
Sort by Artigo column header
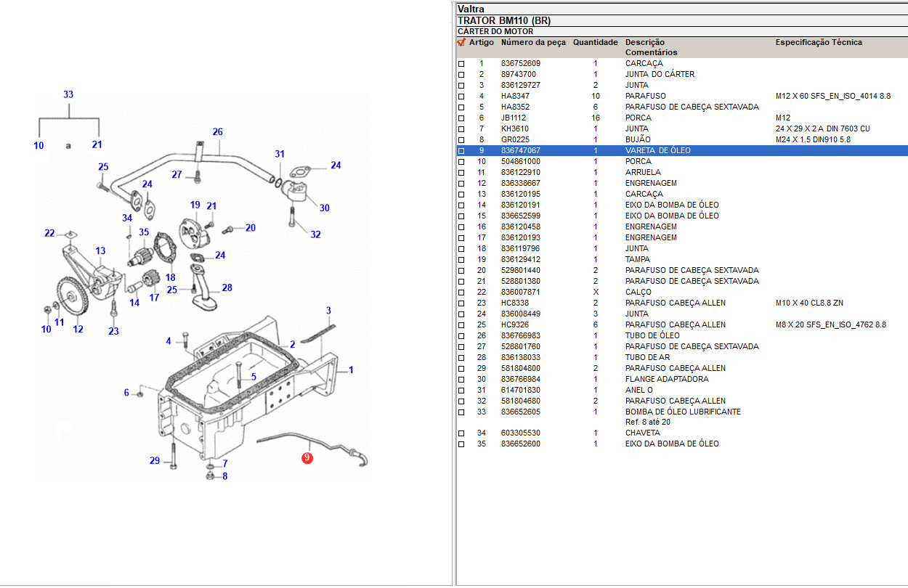[481, 42]
